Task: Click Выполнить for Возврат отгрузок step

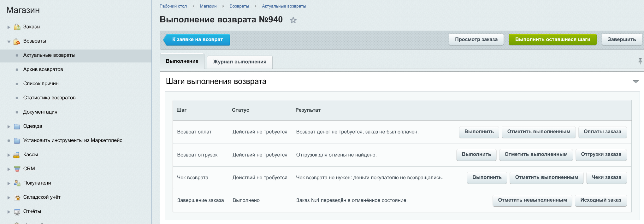Action: pyautogui.click(x=476, y=155)
